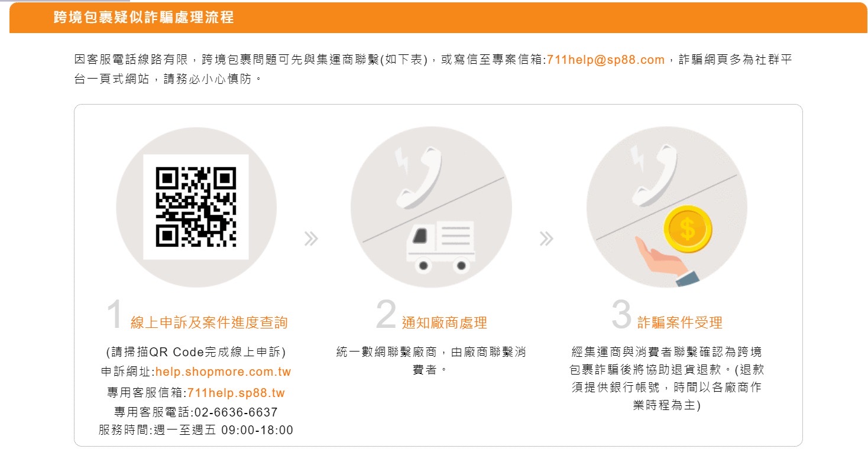868x449 pixels.
Task: Click the phone icon in step 3 circle
Action: coord(654,175)
